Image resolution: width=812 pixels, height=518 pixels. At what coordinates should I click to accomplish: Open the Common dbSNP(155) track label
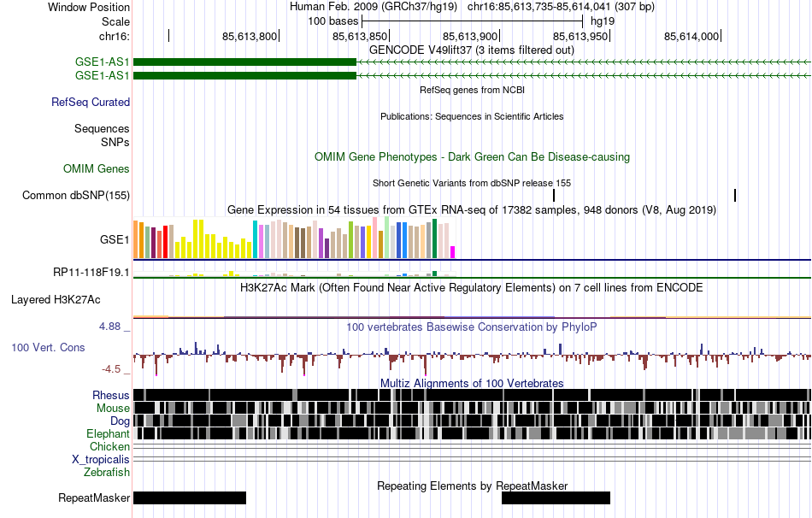[76, 195]
